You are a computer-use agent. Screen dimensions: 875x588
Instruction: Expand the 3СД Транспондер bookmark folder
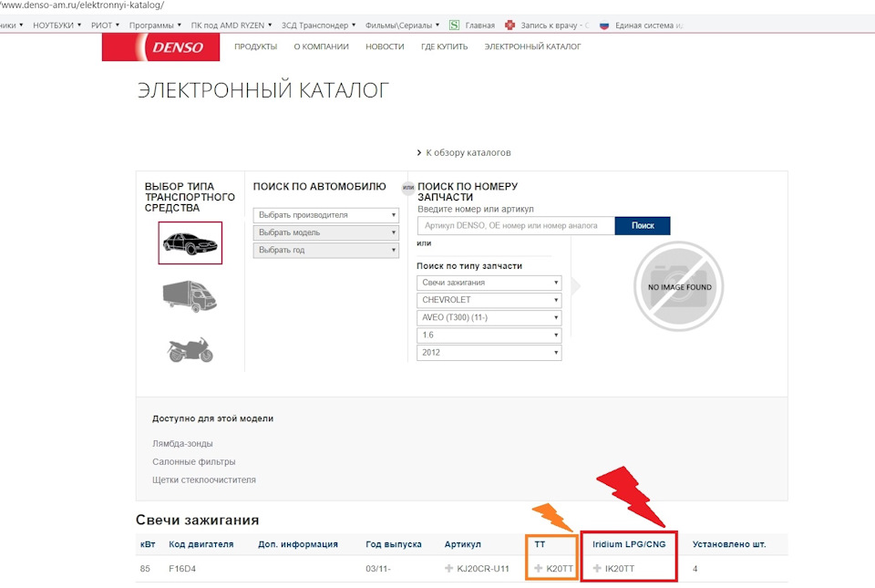[x=319, y=26]
